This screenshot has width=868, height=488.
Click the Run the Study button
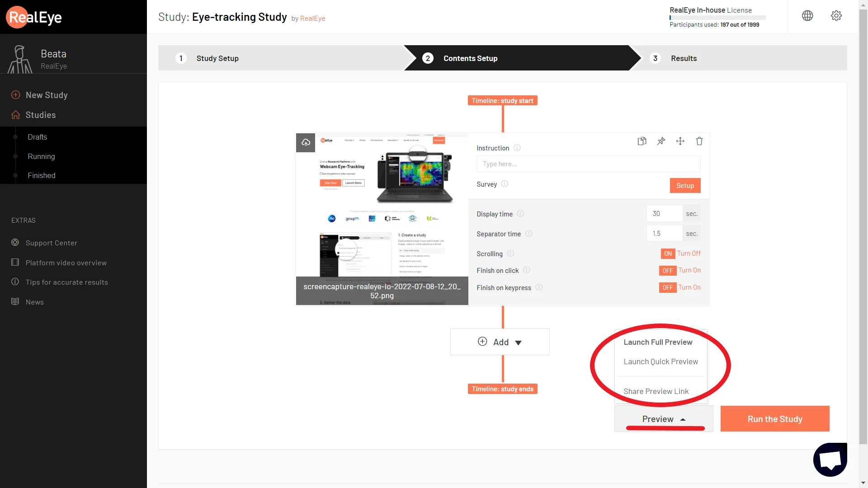(x=775, y=419)
